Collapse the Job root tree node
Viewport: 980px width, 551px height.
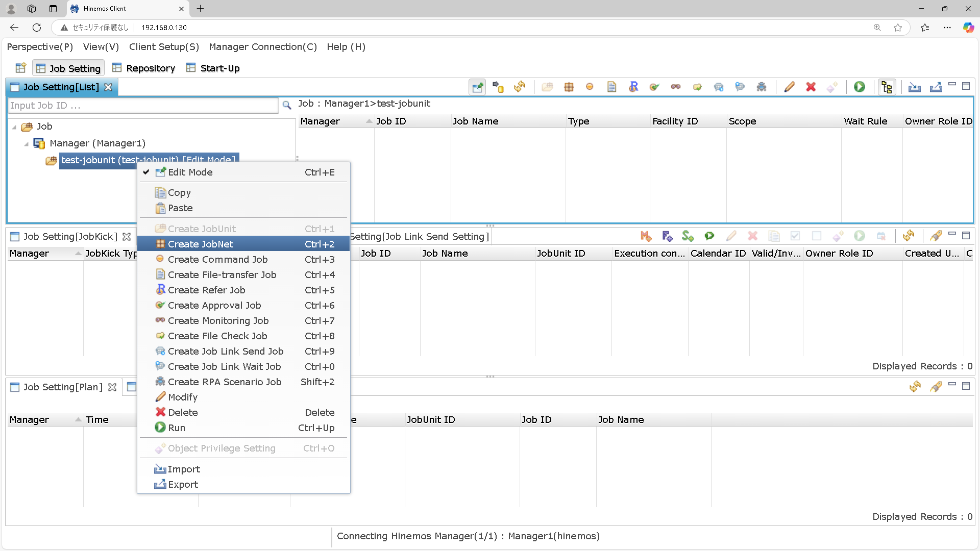[14, 127]
